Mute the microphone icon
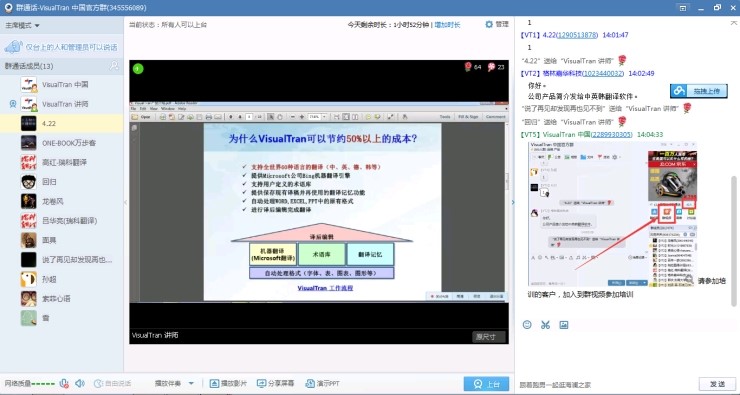The image size is (740, 395). tap(64, 384)
